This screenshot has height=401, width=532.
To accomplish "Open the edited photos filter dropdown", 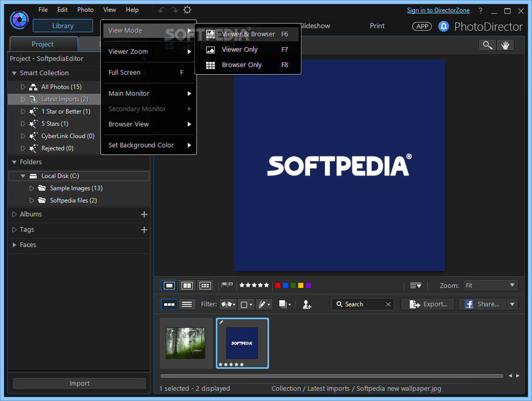I will [264, 305].
